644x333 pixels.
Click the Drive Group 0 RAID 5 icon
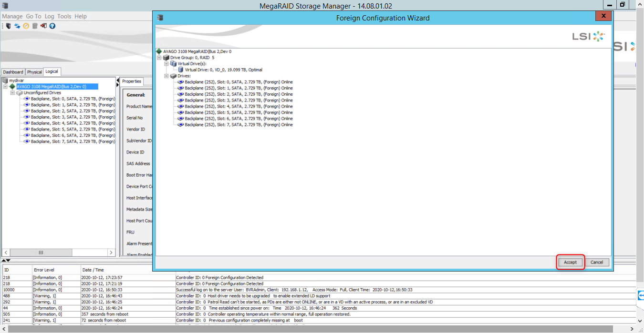[166, 58]
